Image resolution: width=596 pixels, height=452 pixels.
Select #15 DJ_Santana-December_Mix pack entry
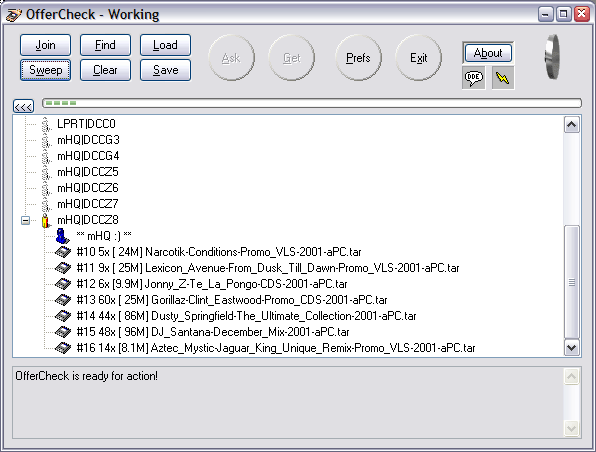point(213,332)
